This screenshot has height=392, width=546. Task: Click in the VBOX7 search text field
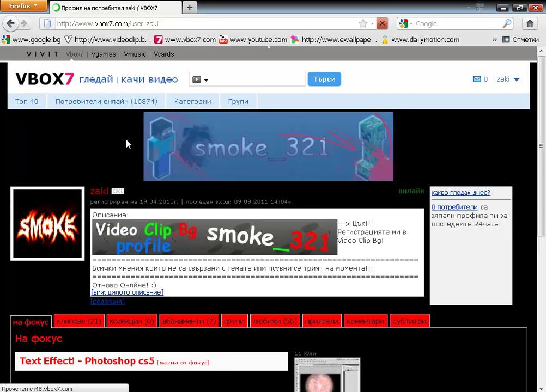pos(257,79)
